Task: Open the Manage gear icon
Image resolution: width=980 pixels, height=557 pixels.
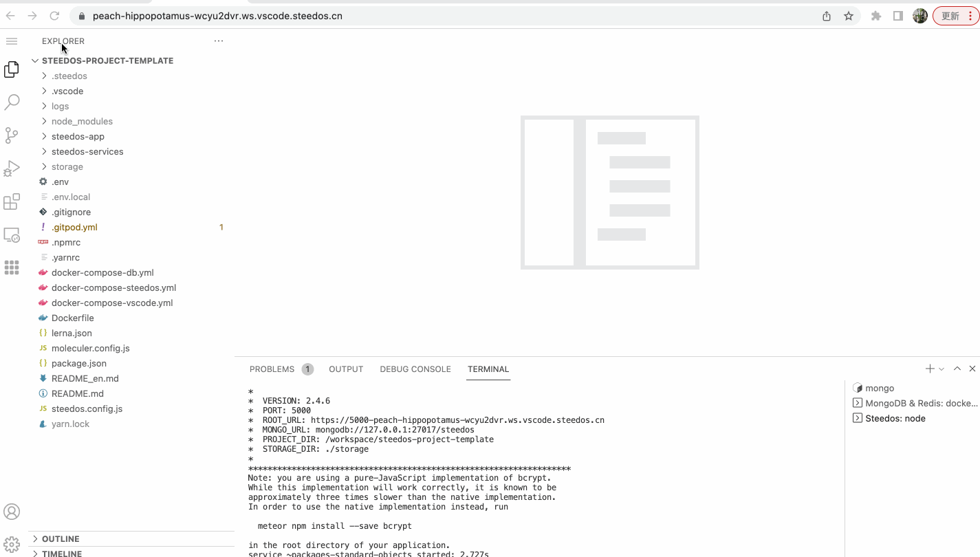Action: [12, 545]
